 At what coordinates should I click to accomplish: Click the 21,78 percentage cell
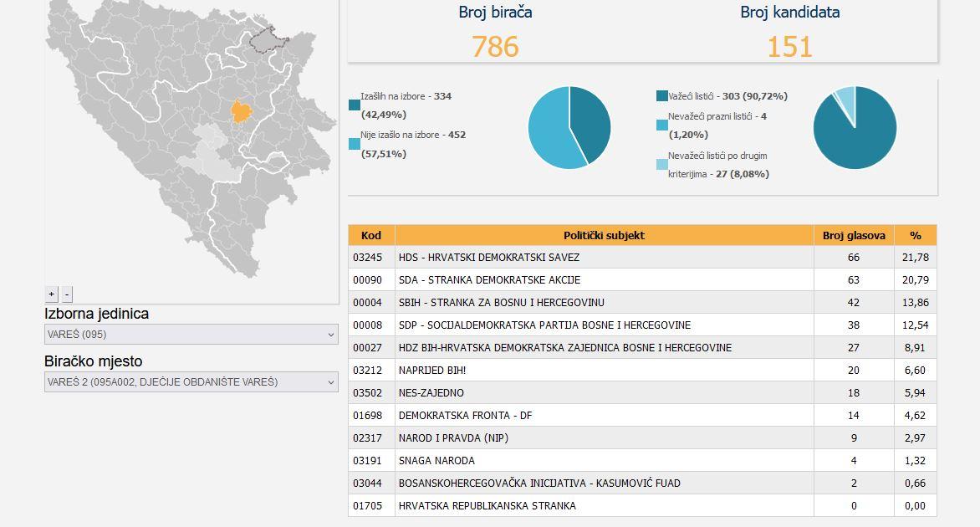pyautogui.click(x=916, y=258)
